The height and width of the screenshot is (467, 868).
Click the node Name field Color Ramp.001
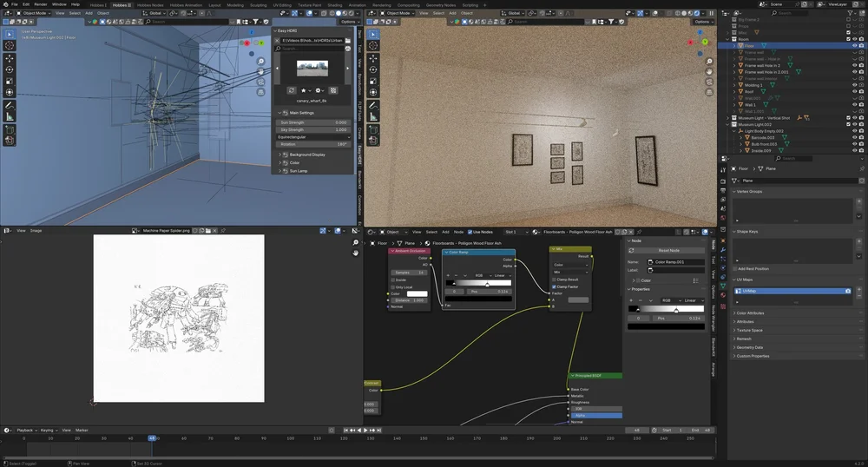(675, 262)
